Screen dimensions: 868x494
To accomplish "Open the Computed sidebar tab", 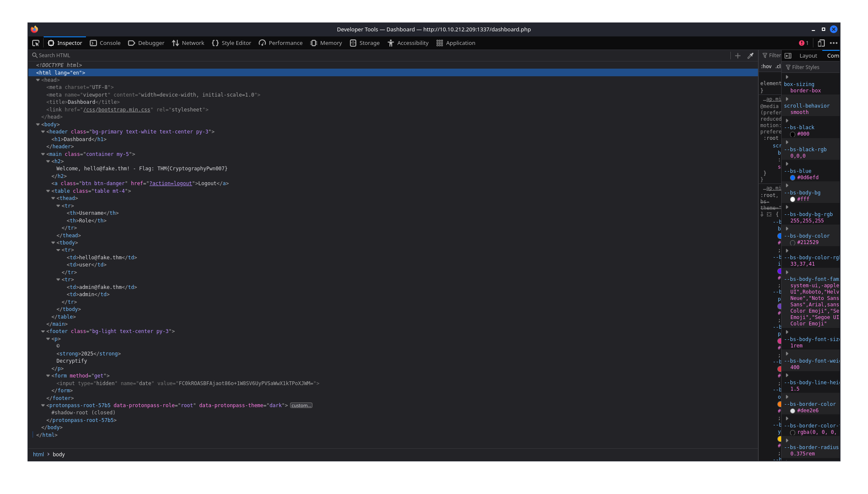I will pos(832,56).
